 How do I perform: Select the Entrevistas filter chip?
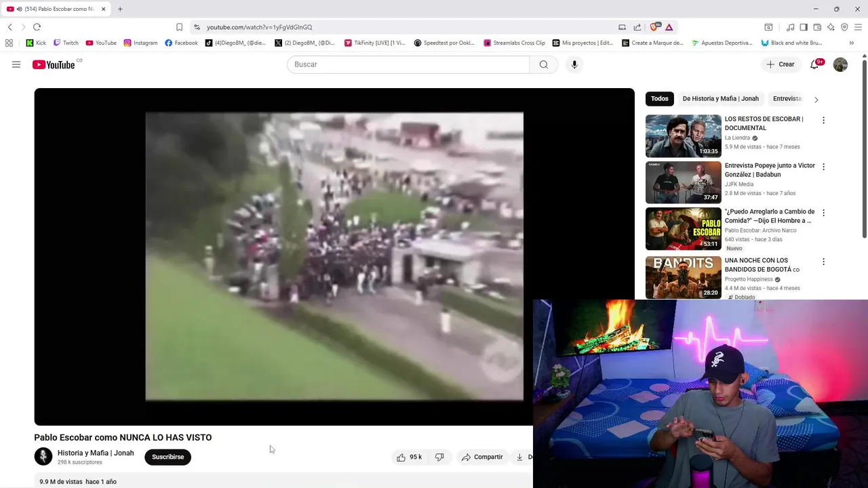[787, 99]
